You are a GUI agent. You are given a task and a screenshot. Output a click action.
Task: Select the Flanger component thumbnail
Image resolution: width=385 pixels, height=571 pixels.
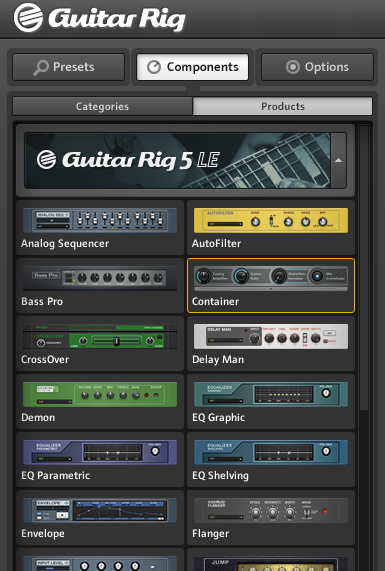(x=271, y=511)
